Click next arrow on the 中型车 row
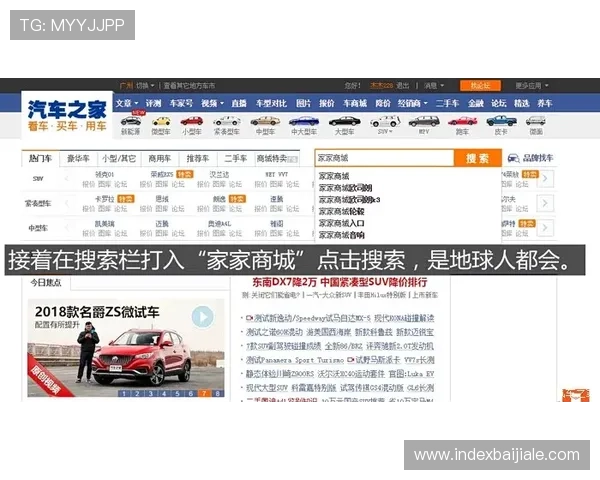The width and height of the screenshot is (600, 480). point(545,228)
